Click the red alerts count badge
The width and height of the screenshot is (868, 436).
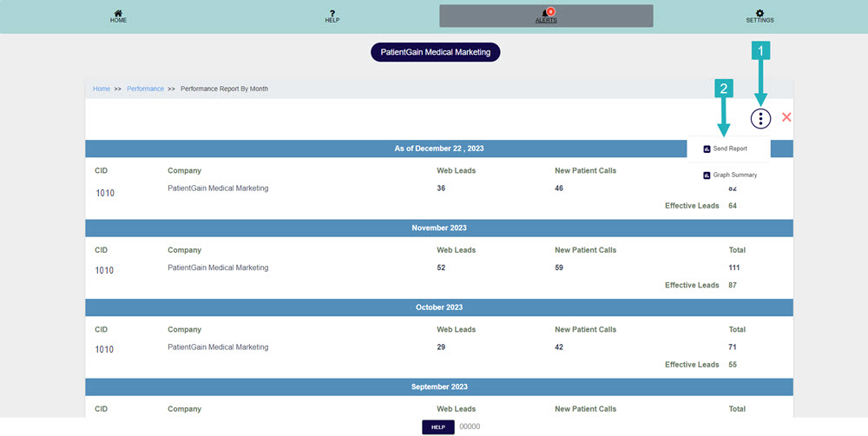point(551,11)
